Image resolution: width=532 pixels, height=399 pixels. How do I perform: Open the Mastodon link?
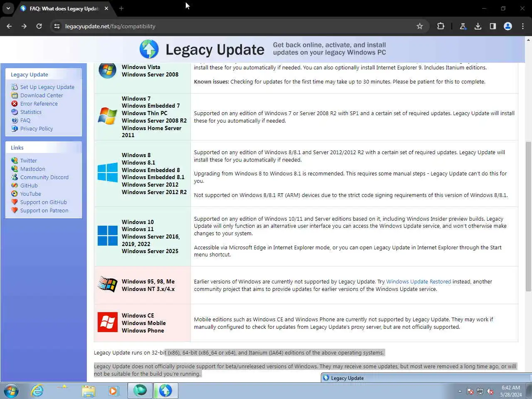pos(33,169)
